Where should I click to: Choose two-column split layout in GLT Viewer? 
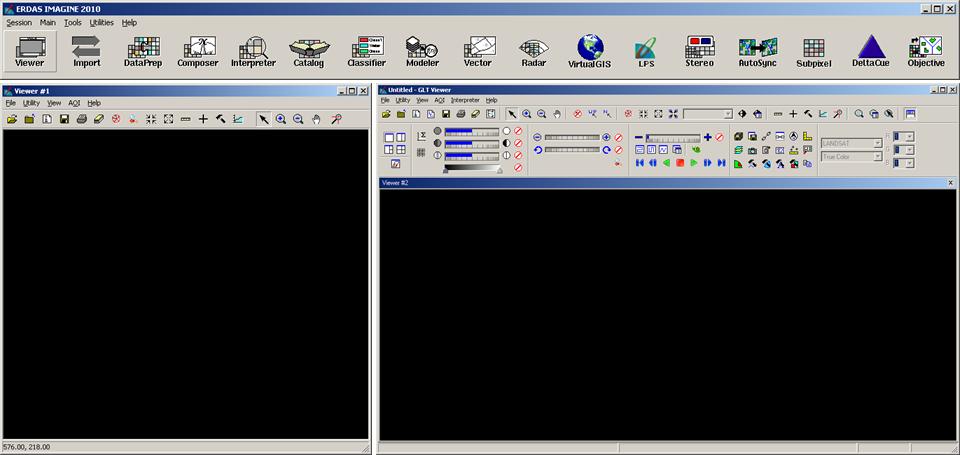coord(400,138)
